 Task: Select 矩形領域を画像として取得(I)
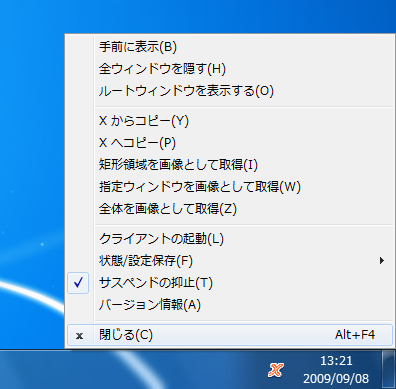point(230,165)
